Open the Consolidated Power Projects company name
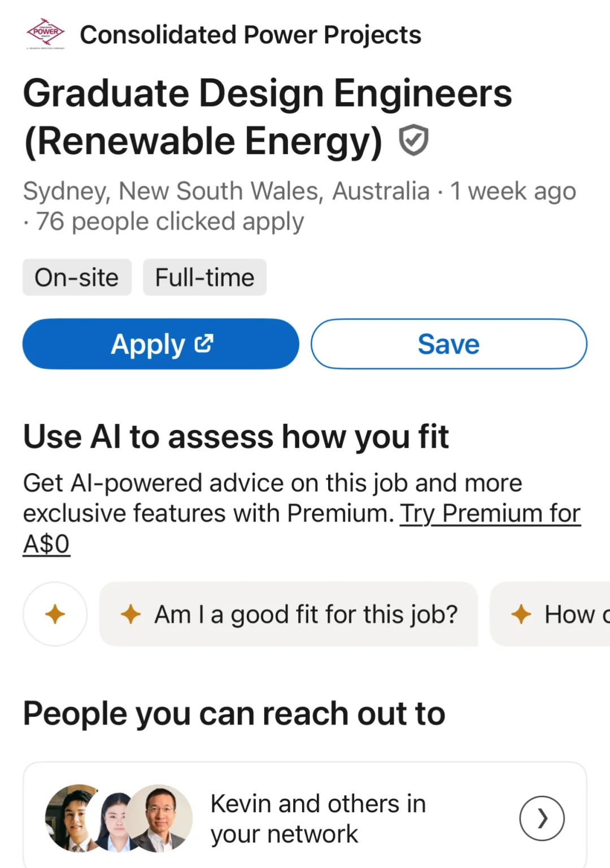This screenshot has width=610, height=868. (x=250, y=35)
